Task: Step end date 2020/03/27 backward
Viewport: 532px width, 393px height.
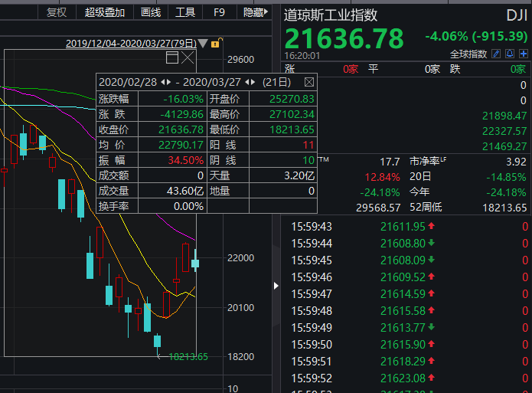Action: [x=247, y=82]
